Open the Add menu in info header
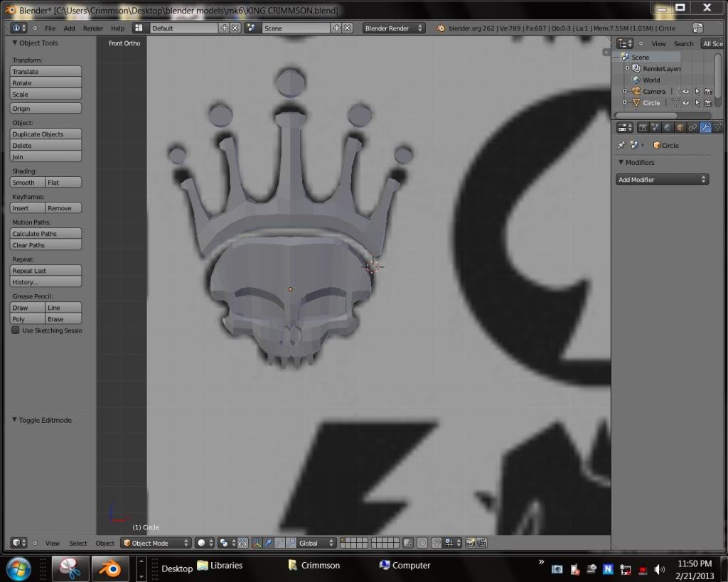 (69, 28)
